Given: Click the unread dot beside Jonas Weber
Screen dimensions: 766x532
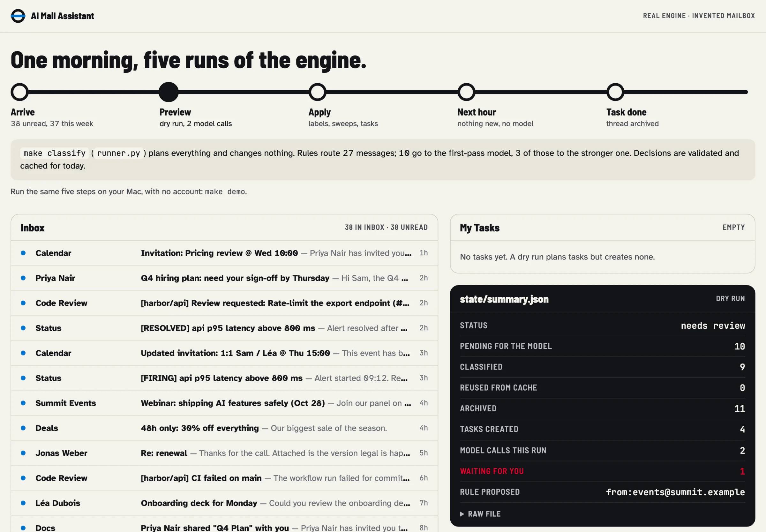Looking at the screenshot, I should [23, 453].
